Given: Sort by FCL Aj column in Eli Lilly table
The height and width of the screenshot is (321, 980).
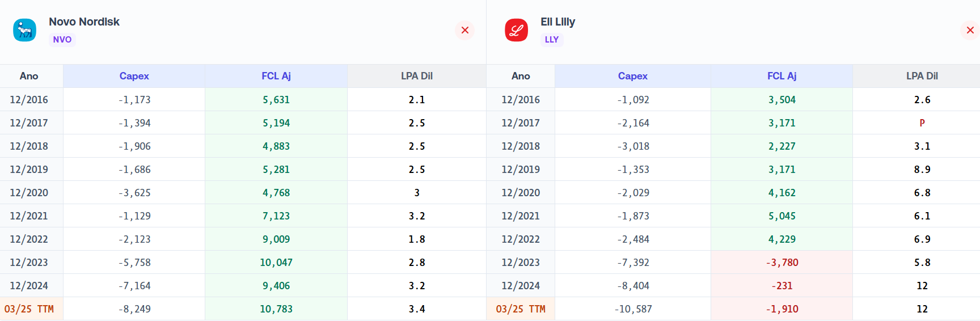Looking at the screenshot, I should [x=782, y=76].
